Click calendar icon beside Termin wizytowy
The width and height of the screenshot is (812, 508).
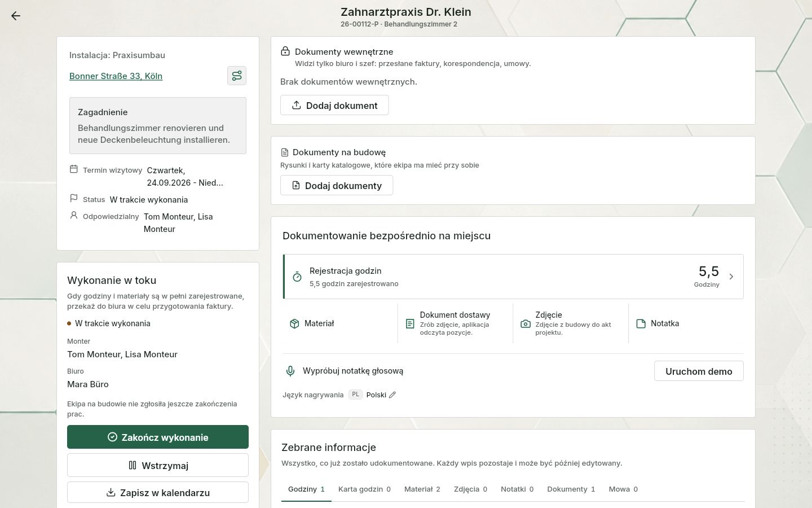coord(74,169)
